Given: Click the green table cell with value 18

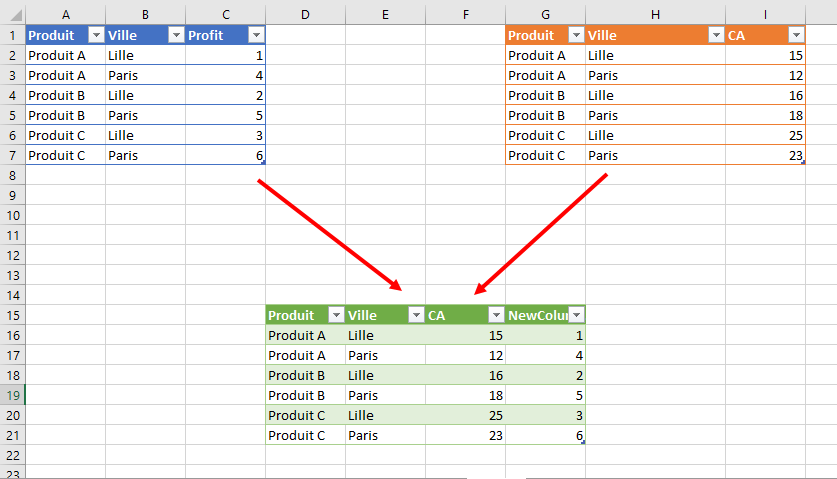Looking at the screenshot, I should pyautogui.click(x=465, y=395).
